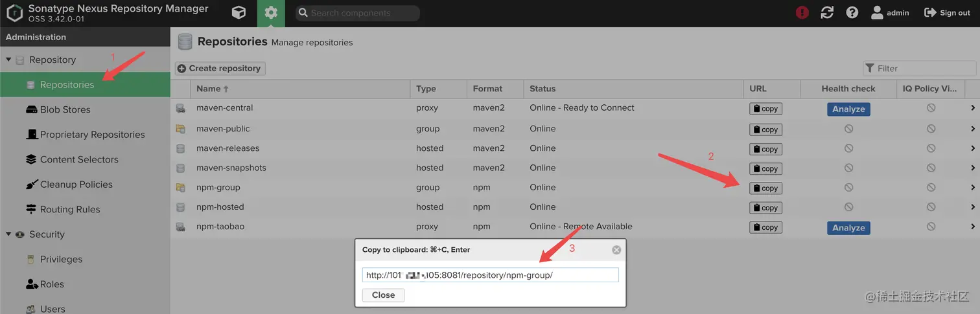Sort by the Status column header

click(x=633, y=89)
